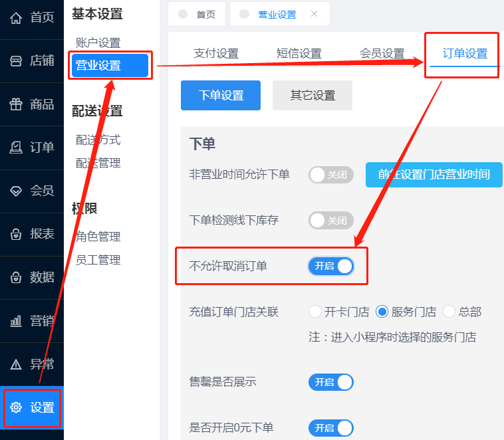Viewport: 504px width, 440px height.
Task: Toggle 是否开启0元下单 switch
Action: [x=330, y=428]
